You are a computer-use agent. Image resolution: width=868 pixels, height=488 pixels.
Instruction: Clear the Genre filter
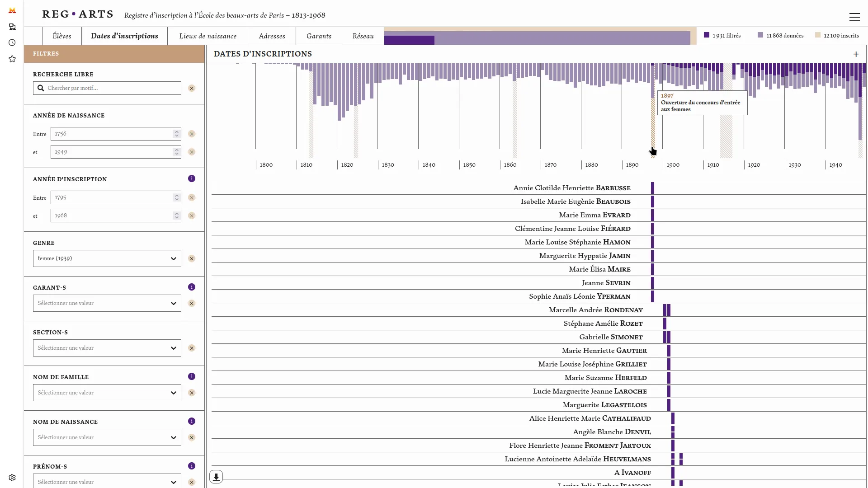tap(192, 258)
